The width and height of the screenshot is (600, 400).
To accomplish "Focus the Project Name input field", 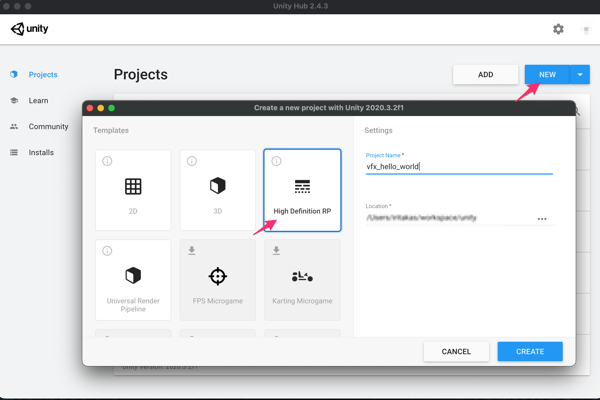I will click(x=459, y=167).
